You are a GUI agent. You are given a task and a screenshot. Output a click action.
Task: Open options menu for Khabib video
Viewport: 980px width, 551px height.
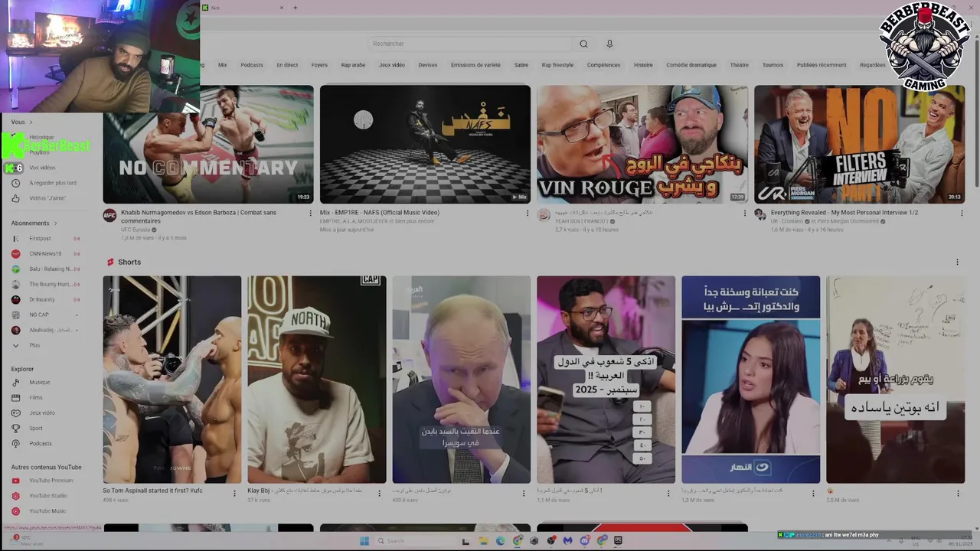click(310, 214)
